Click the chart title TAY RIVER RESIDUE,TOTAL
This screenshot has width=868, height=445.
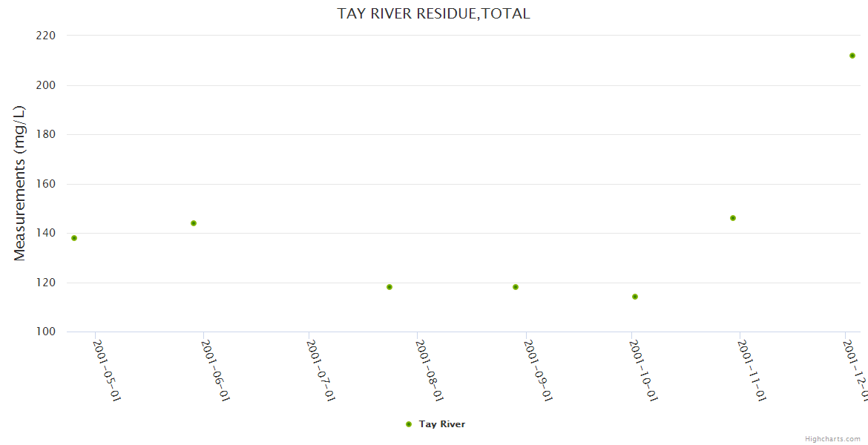[433, 13]
